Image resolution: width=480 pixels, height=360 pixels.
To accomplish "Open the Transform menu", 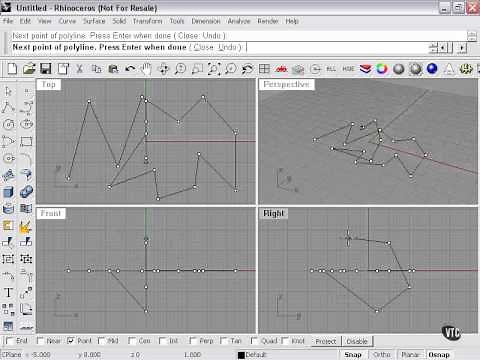I will 147,21.
